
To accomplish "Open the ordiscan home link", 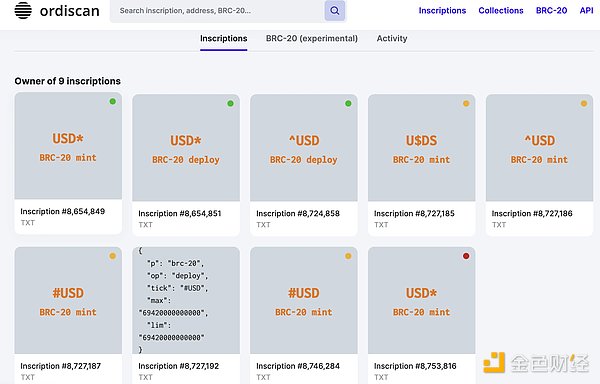I will pos(57,10).
